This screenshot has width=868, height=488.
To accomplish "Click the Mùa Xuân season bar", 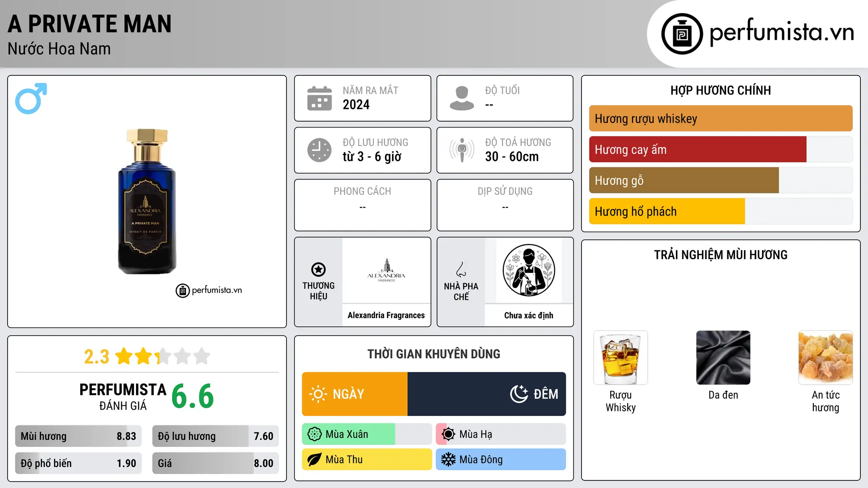I will (367, 434).
